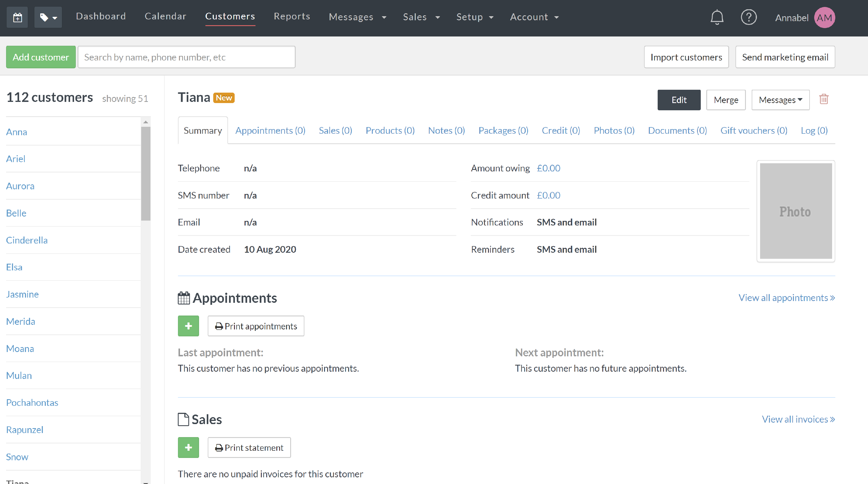Image resolution: width=868 pixels, height=484 pixels.
Task: Switch to the Notes tab
Action: click(x=446, y=130)
